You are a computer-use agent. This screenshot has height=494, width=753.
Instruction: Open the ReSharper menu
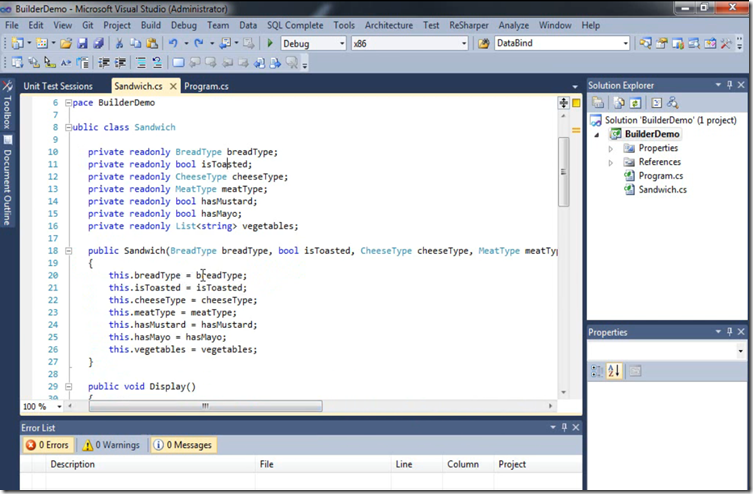click(469, 25)
